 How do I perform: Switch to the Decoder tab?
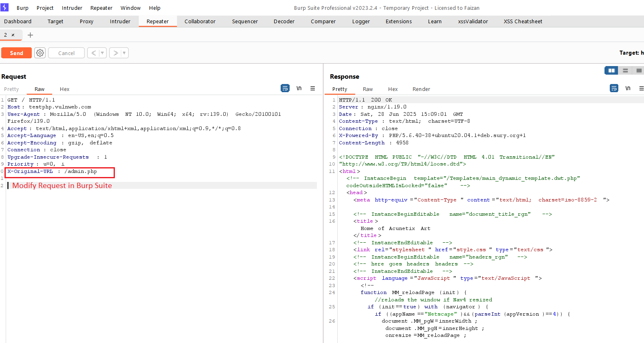pyautogui.click(x=284, y=21)
